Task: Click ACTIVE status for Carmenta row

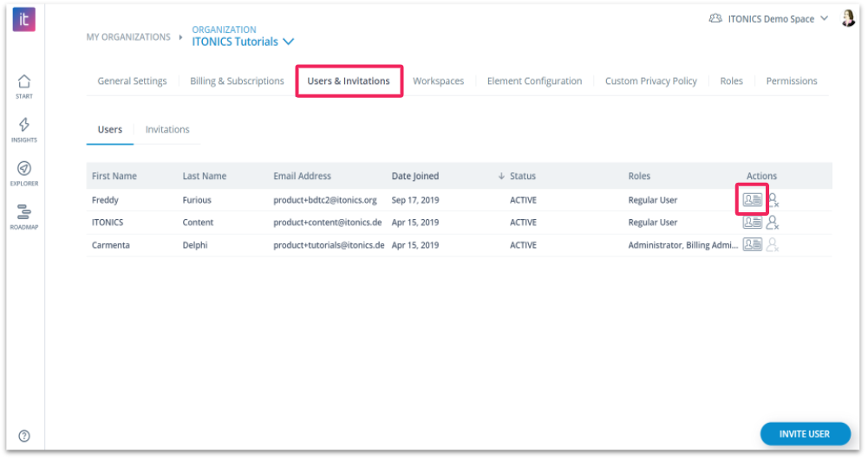Action: click(x=523, y=245)
